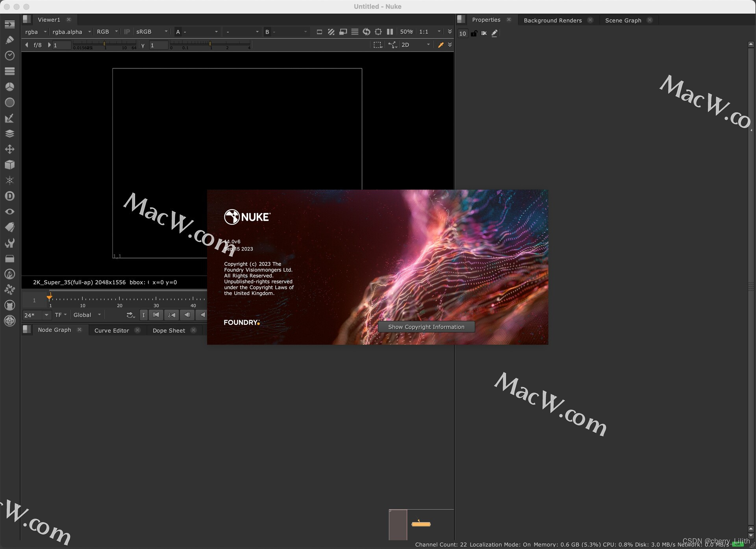Toggle viewer crosshair full-frame processing icon

coord(378,32)
